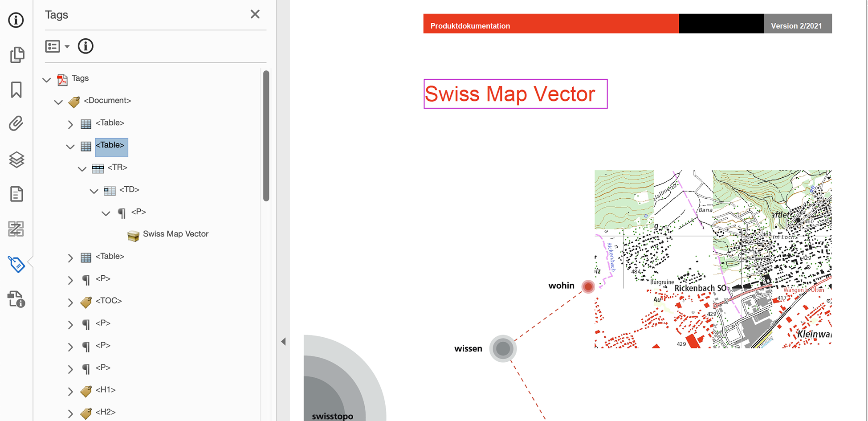Viewport: 868px width, 421px height.
Task: Select the highlighted <Table> tag
Action: [110, 146]
